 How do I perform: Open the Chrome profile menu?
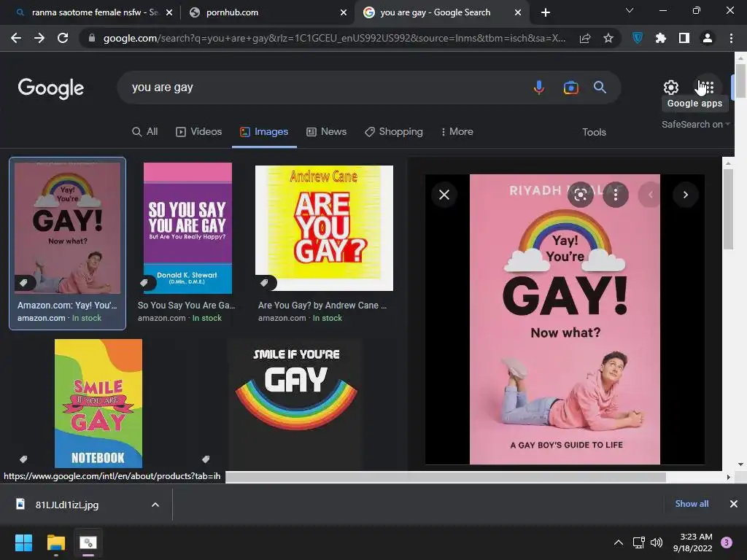708,38
